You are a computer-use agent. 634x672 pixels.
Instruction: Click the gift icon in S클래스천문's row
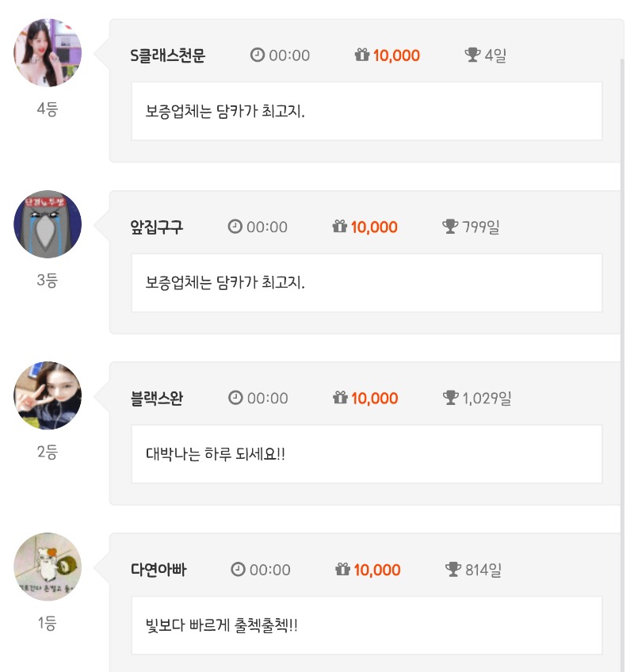click(x=362, y=55)
